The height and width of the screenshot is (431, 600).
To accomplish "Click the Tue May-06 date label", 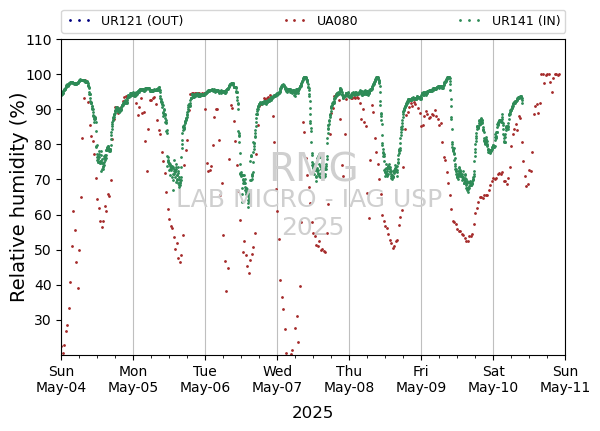I will click(205, 379).
